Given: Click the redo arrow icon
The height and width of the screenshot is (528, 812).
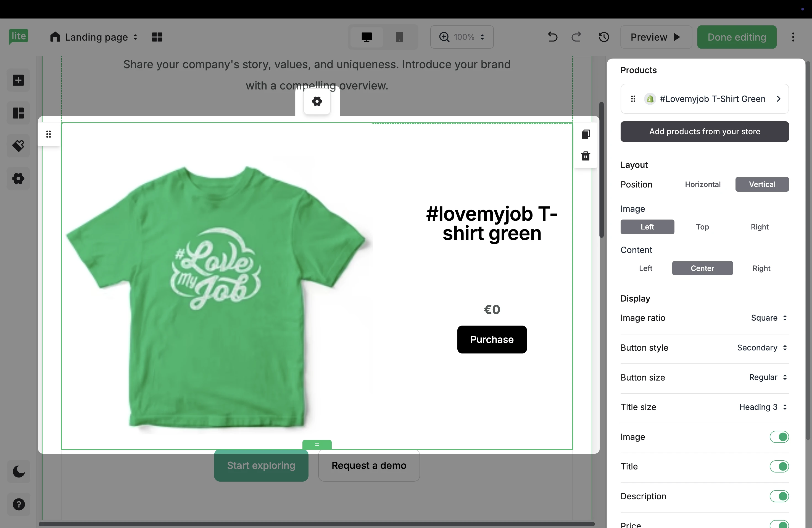Looking at the screenshot, I should coord(576,37).
